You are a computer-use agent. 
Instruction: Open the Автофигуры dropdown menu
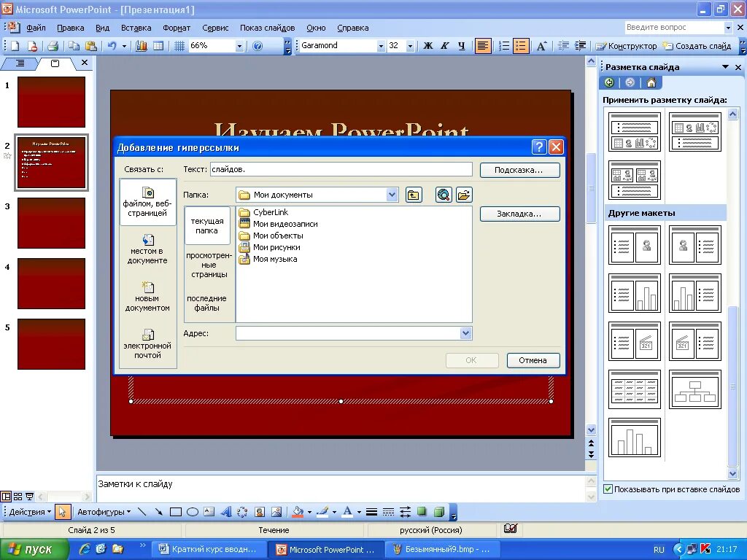pyautogui.click(x=104, y=512)
